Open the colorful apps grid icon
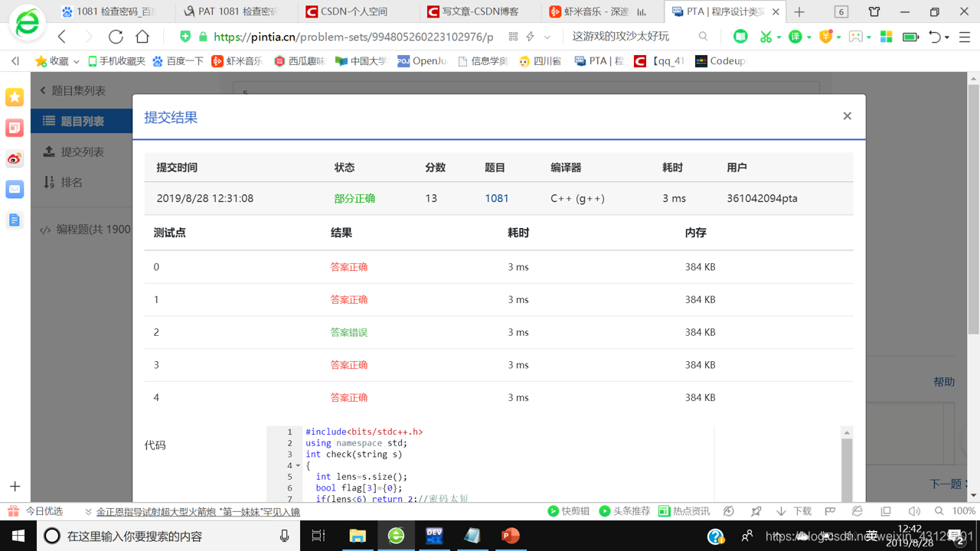This screenshot has width=980, height=551. (x=886, y=36)
